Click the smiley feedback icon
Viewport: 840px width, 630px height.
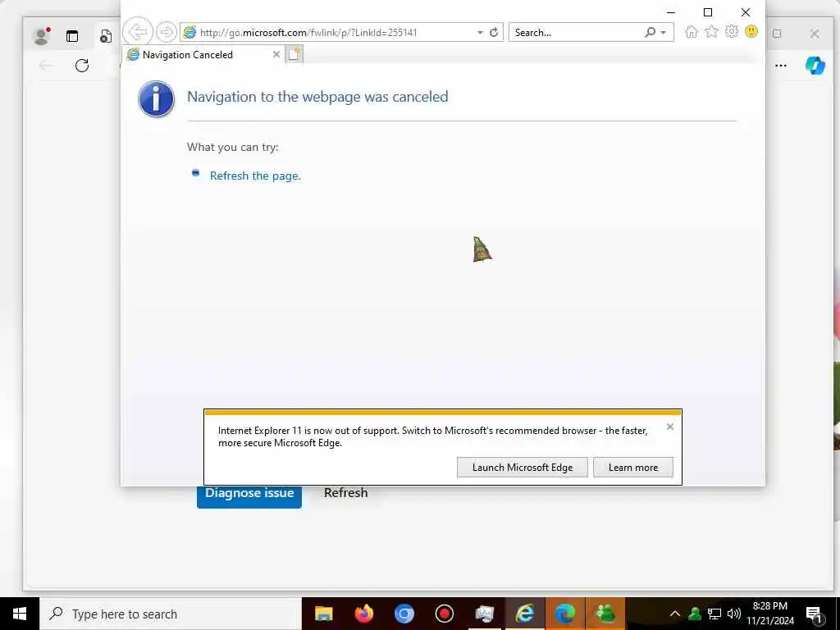[751, 32]
